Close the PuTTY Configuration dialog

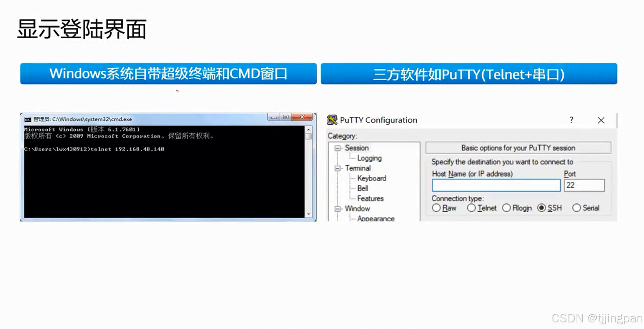[601, 120]
